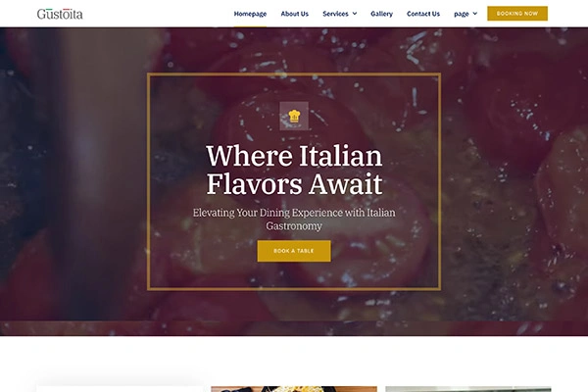
Task: Click the left white card below hero
Action: [120, 389]
